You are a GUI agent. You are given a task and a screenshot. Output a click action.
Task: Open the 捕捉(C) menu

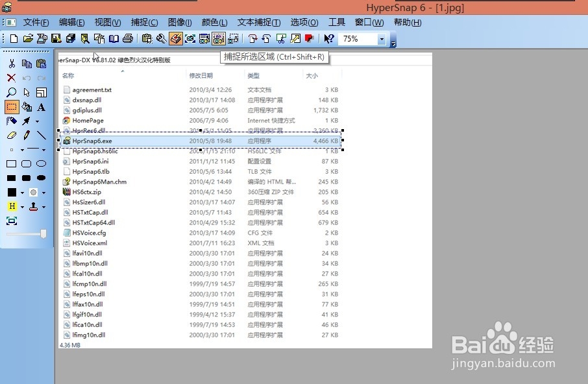pyautogui.click(x=144, y=23)
